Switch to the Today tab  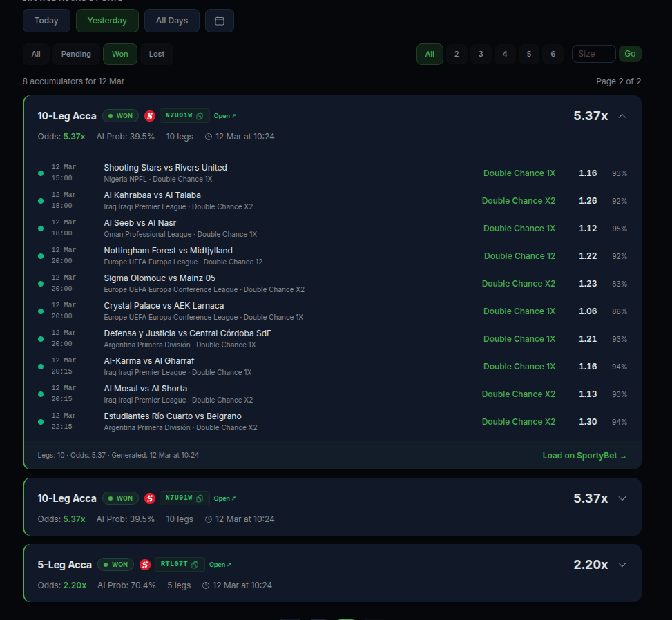(x=46, y=21)
